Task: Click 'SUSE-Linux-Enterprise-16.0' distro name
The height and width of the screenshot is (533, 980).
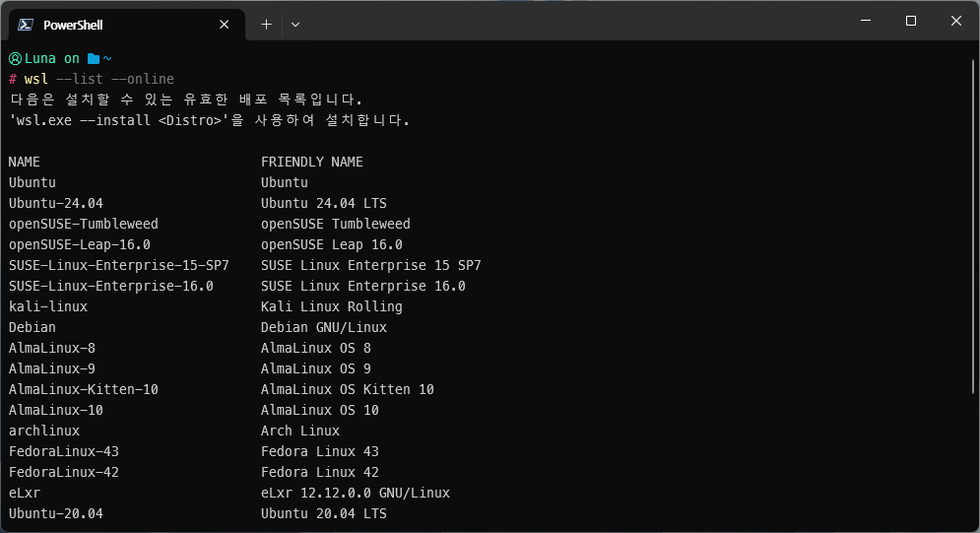Action: click(x=111, y=286)
